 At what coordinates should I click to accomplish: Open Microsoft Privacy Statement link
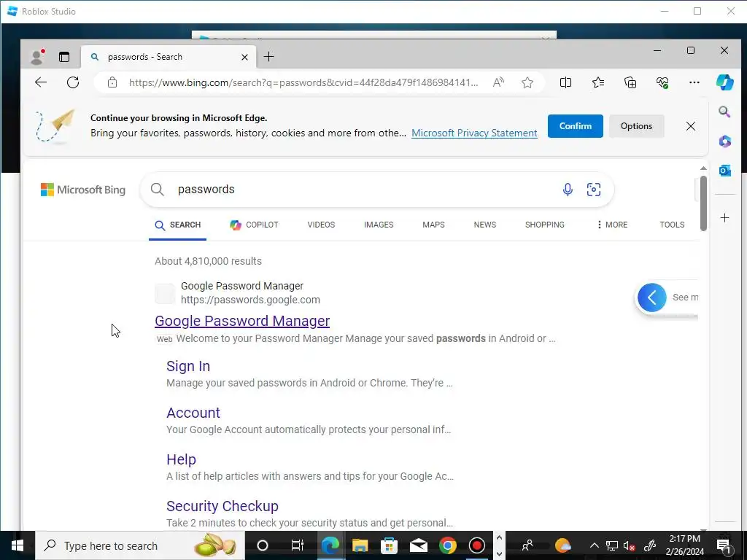tap(474, 133)
